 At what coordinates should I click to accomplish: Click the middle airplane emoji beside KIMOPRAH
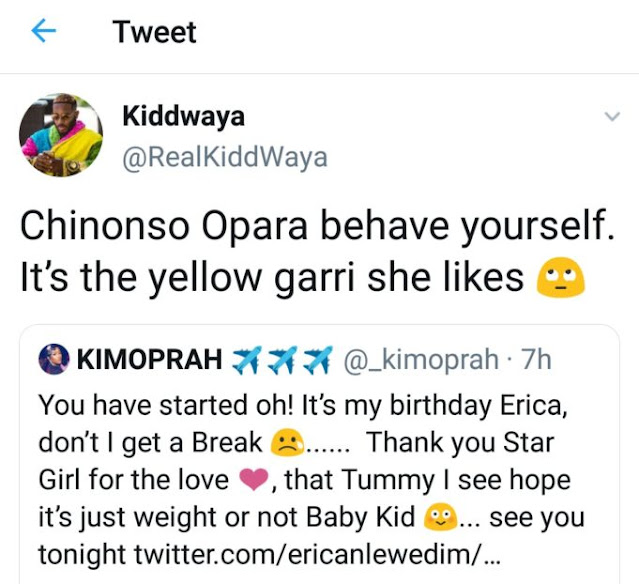tap(282, 360)
